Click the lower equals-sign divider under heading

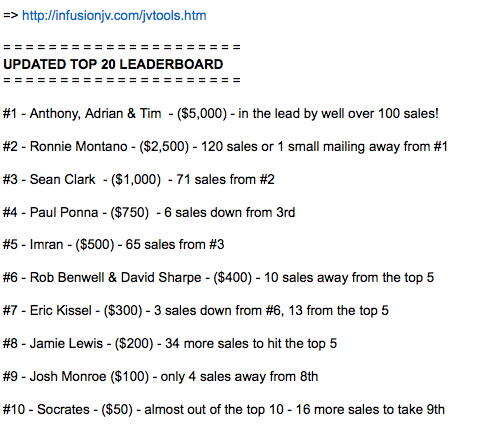tap(122, 80)
